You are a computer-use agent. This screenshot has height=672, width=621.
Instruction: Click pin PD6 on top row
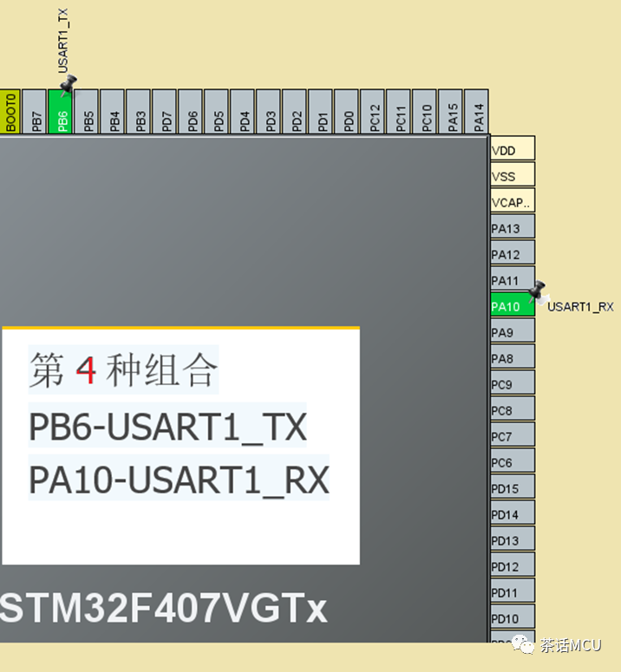(x=190, y=112)
